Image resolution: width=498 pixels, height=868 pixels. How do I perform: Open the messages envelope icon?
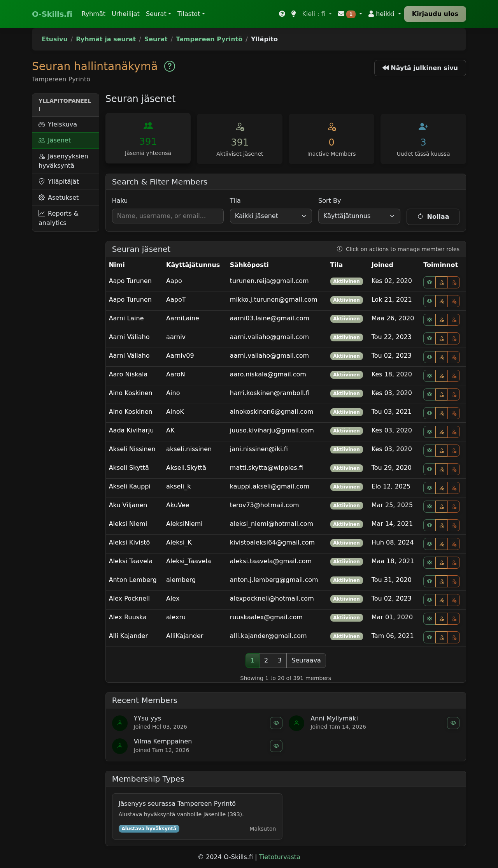click(341, 14)
